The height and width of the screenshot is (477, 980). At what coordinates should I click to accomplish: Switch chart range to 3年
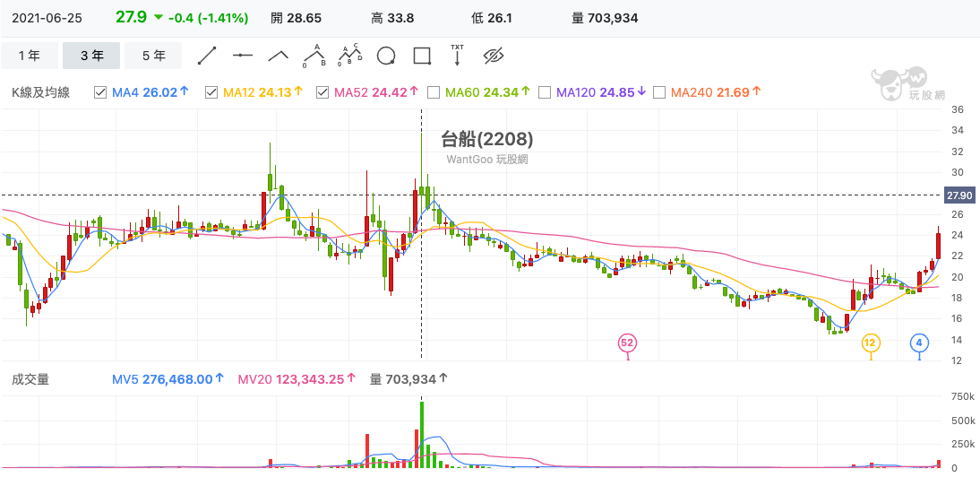(91, 56)
